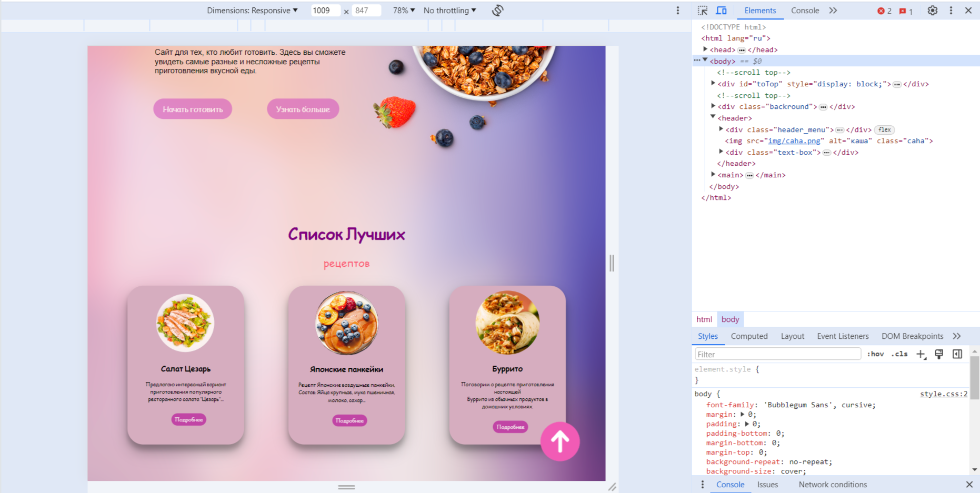Open the img/caha.png link
The height and width of the screenshot is (493, 980).
794,141
